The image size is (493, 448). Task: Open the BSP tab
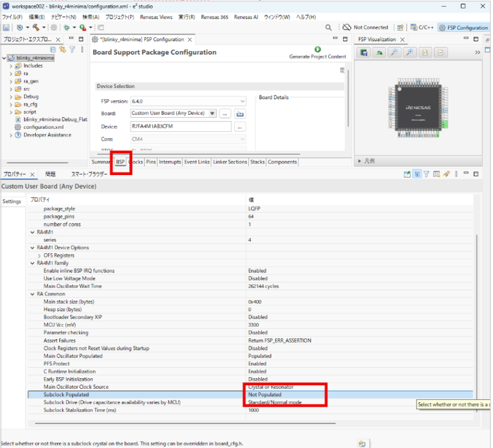120,162
